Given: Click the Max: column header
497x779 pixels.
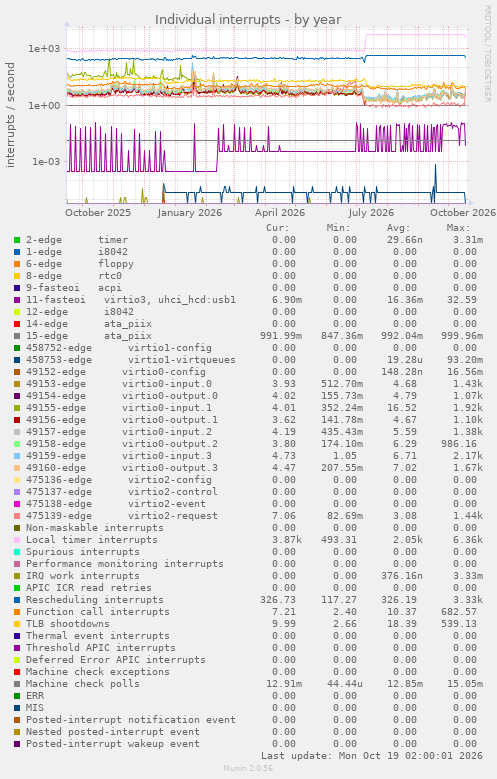Looking at the screenshot, I should [458, 228].
